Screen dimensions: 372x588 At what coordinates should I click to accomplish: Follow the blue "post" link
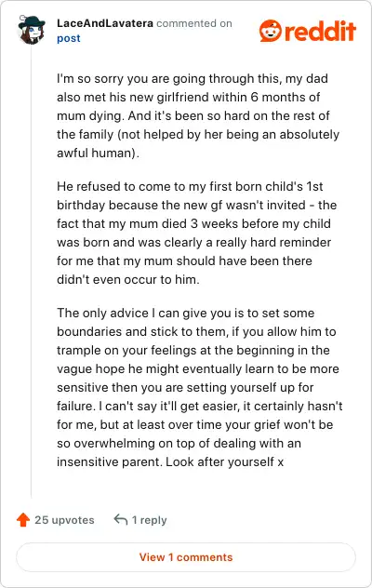click(x=69, y=39)
